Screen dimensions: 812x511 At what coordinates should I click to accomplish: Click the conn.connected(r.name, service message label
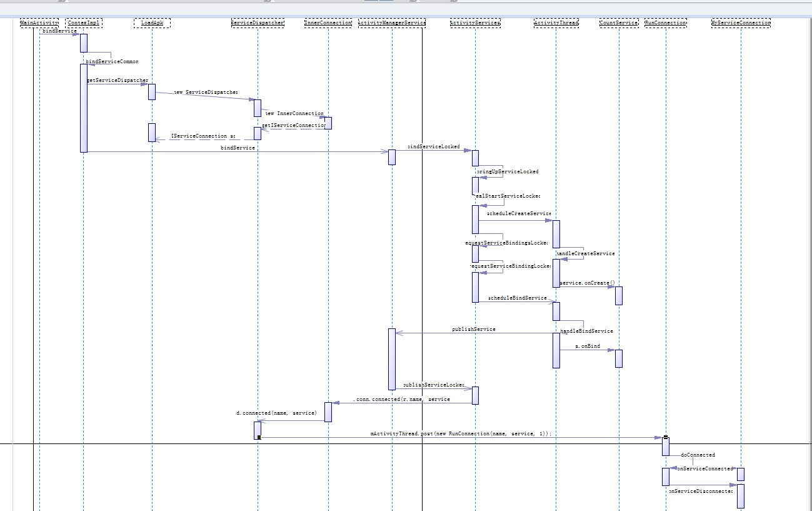point(401,399)
